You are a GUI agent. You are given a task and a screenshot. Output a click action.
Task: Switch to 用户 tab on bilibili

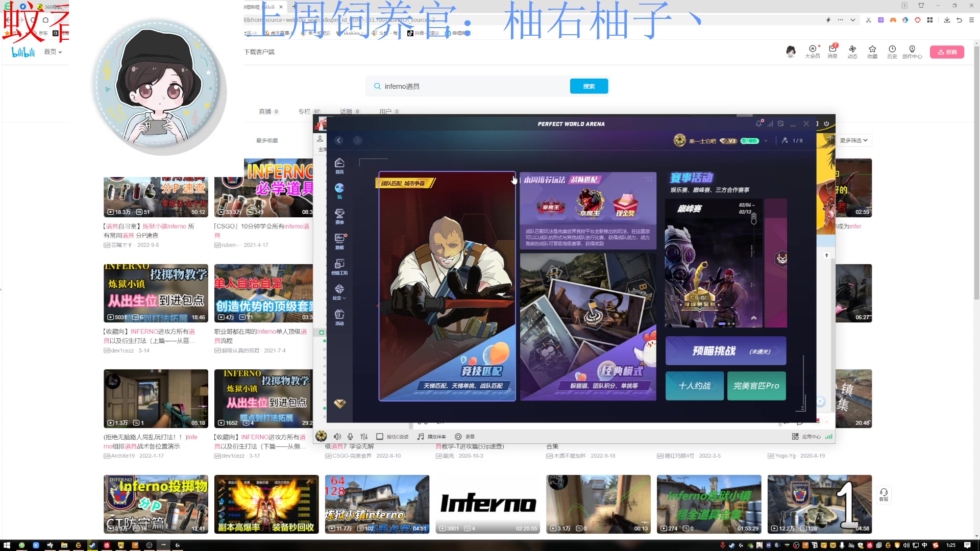[x=389, y=111]
